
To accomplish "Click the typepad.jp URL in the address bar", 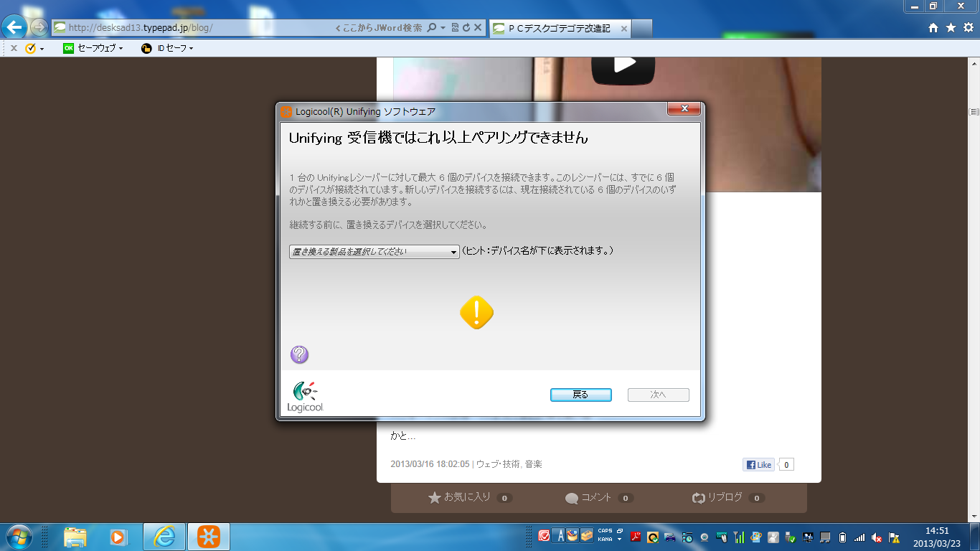I will click(140, 27).
